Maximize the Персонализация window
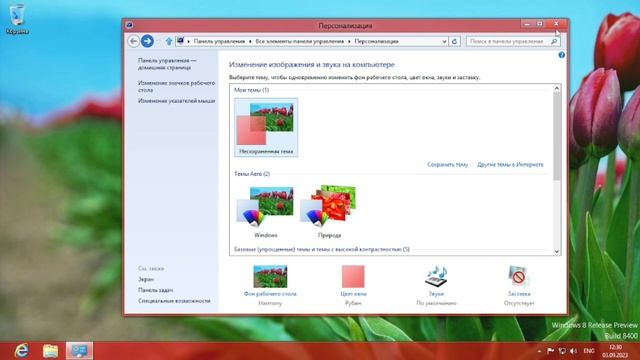The width and height of the screenshot is (640, 360). [x=540, y=24]
